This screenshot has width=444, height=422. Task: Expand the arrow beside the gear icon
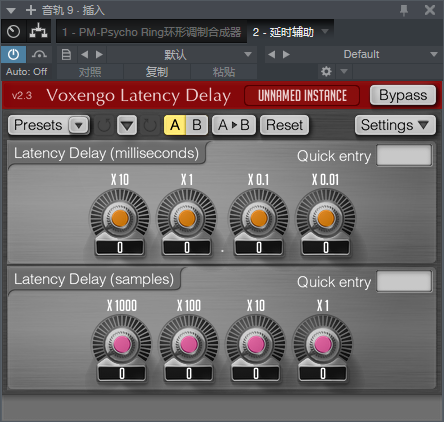[344, 71]
